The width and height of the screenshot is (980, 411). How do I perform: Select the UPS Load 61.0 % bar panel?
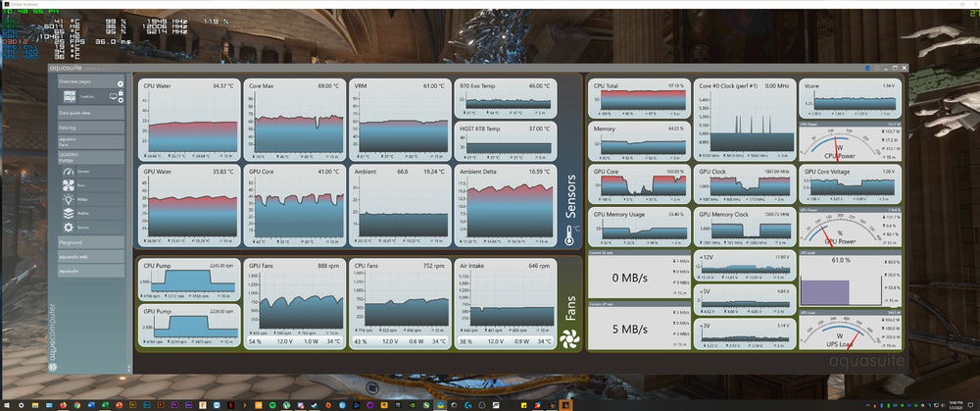click(x=850, y=279)
